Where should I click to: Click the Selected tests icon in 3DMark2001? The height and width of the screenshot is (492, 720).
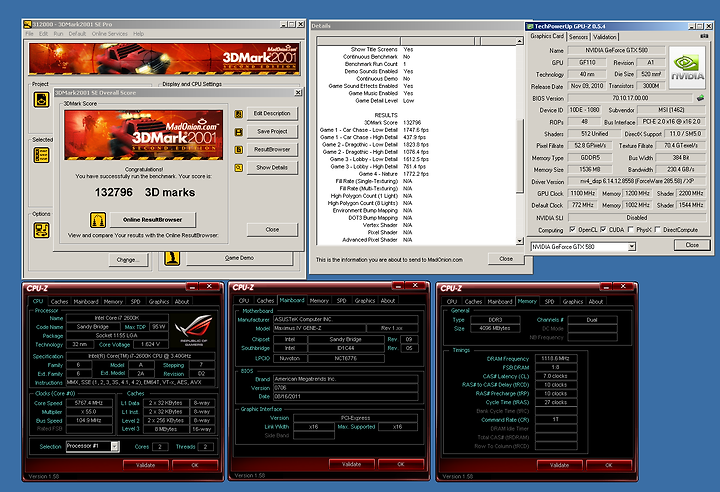point(41,155)
